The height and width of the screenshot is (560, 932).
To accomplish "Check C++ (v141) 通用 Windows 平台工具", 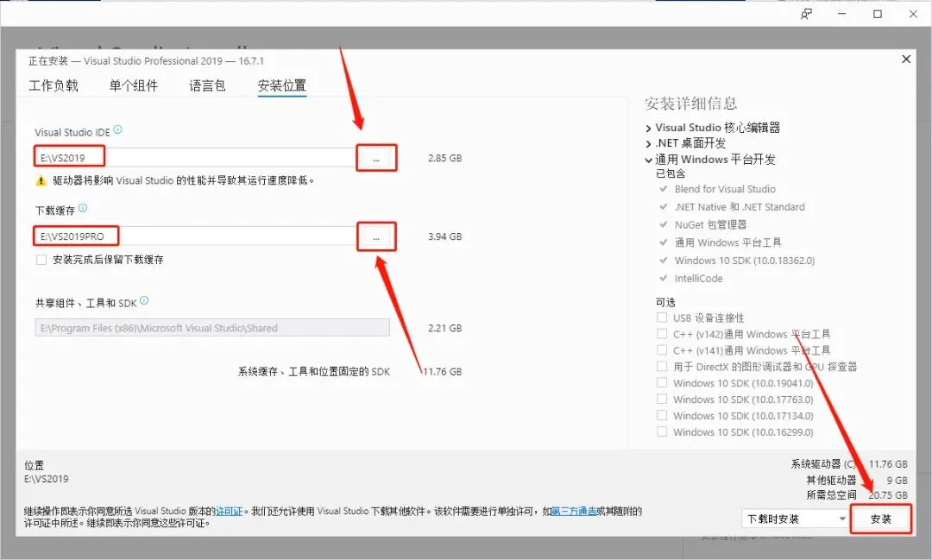I will click(662, 350).
